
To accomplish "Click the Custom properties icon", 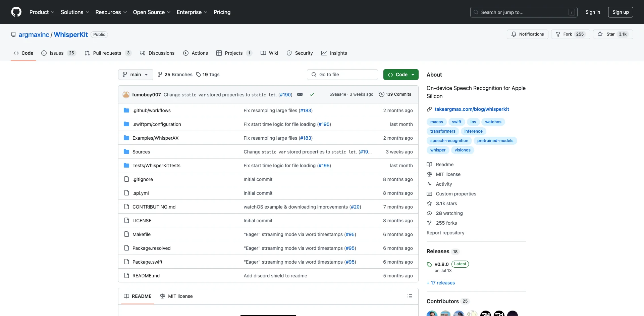I will [429, 194].
